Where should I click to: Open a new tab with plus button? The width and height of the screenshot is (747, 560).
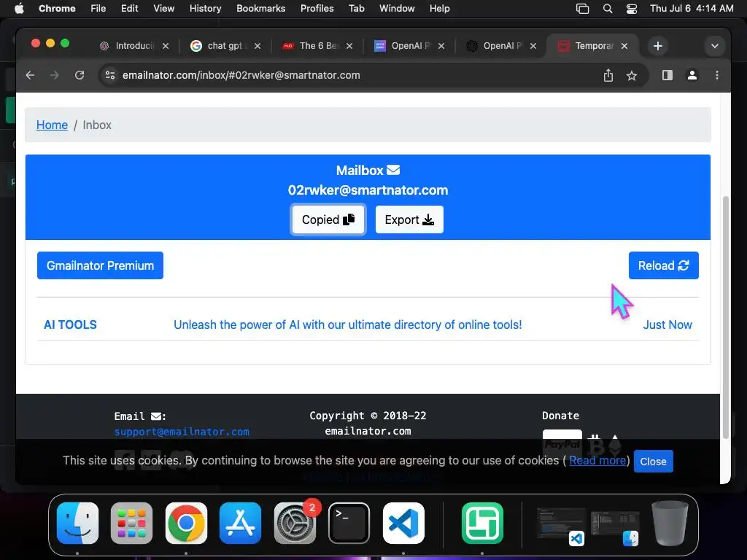coord(658,46)
